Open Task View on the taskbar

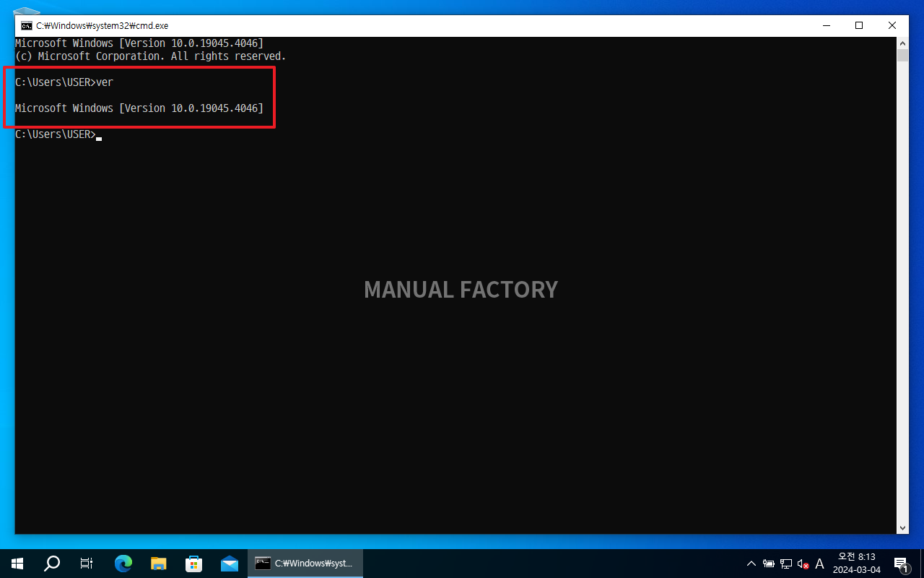coord(87,564)
